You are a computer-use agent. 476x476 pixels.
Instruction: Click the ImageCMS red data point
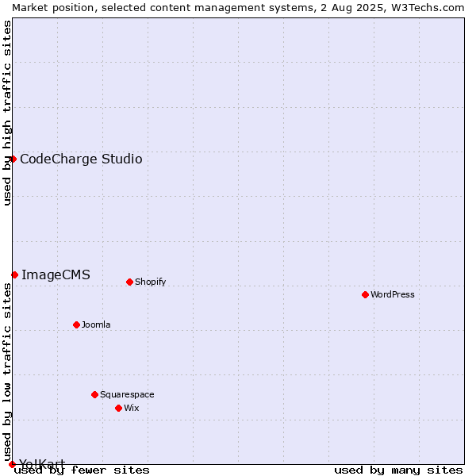(x=14, y=274)
